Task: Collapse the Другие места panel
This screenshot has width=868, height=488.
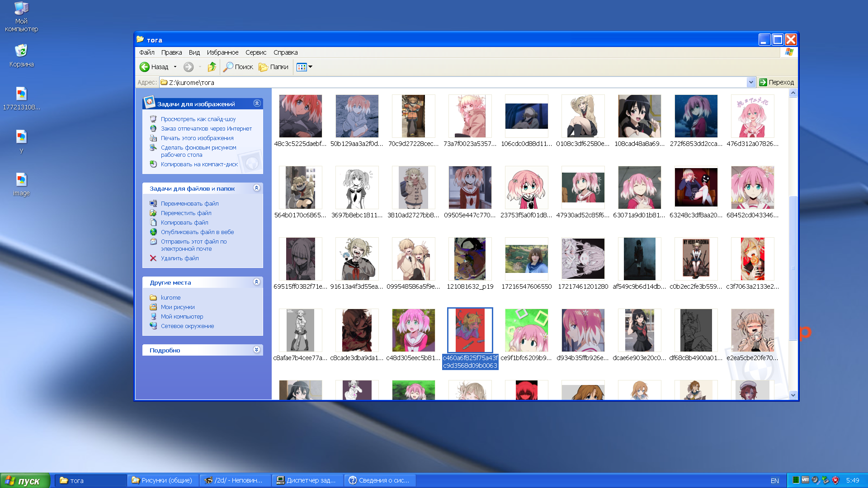Action: [x=257, y=282]
